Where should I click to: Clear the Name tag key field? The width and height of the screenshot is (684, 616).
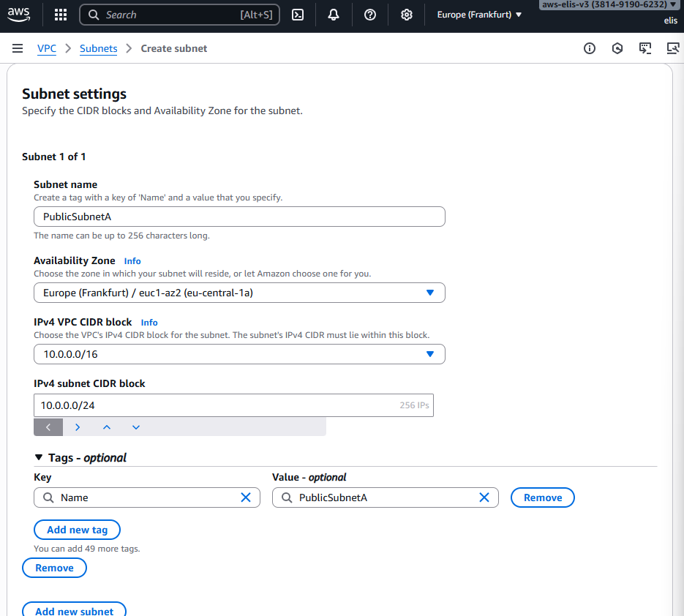tap(246, 497)
